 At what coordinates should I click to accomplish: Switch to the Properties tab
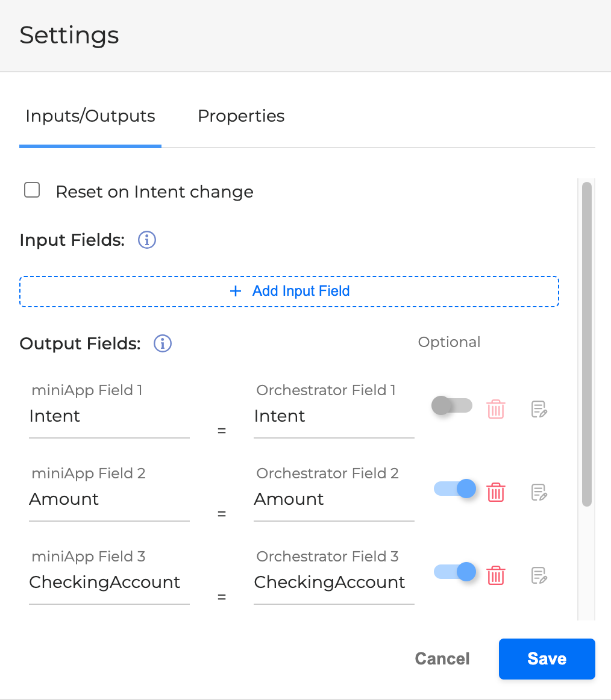[x=241, y=116]
